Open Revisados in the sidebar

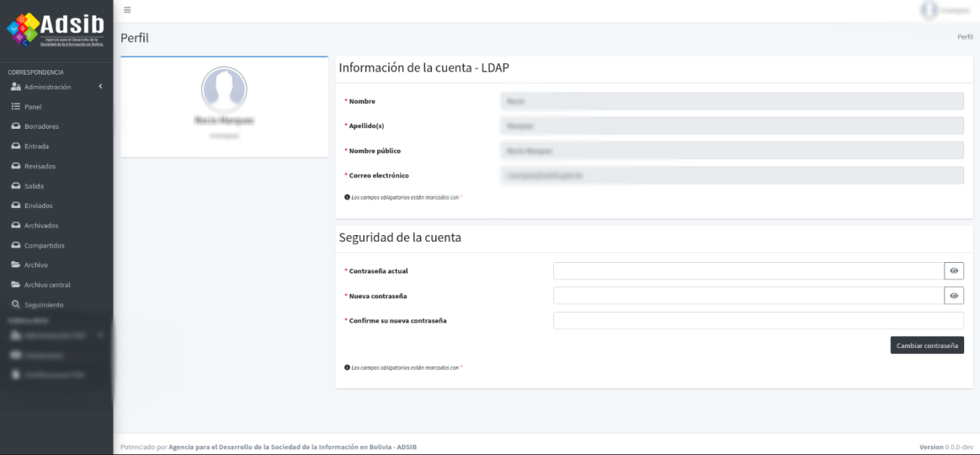tap(39, 166)
